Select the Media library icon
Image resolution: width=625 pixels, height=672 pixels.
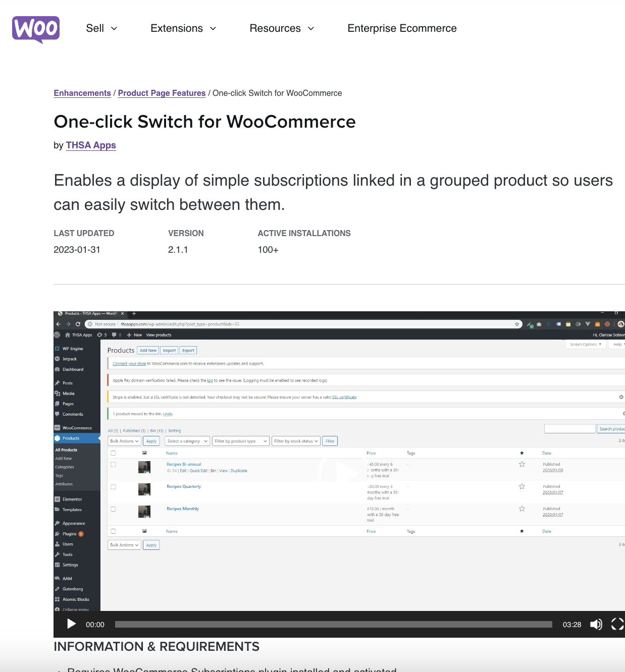(57, 394)
